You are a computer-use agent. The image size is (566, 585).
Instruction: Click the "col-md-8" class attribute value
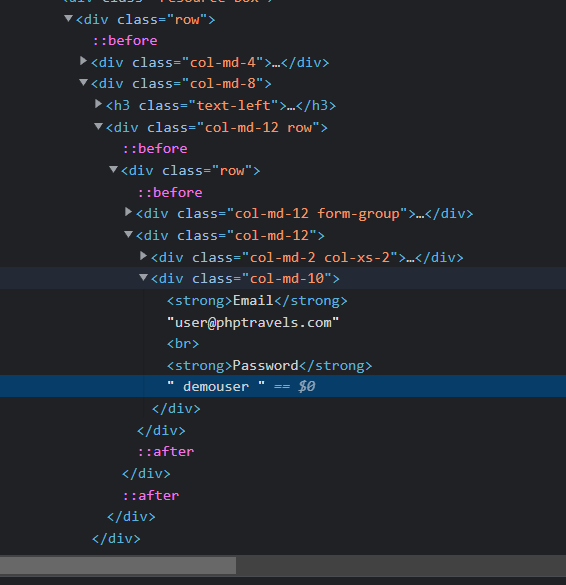coord(223,84)
